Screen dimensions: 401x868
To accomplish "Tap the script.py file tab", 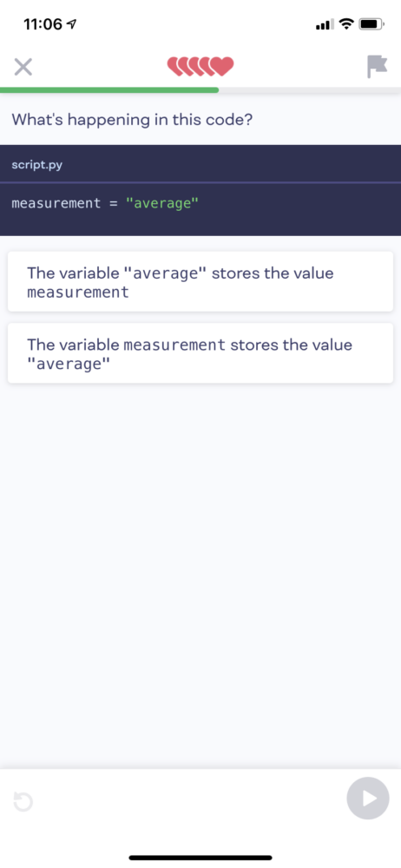I will click(x=36, y=165).
